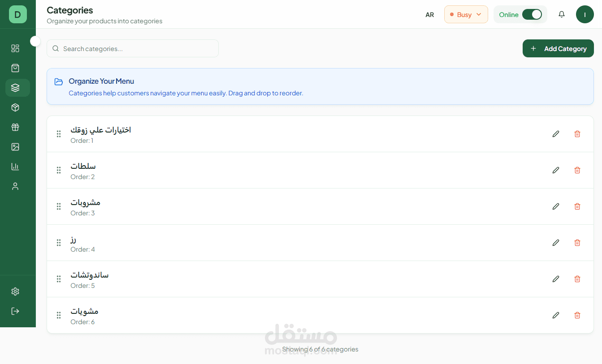Click the Organize Your Menu heading

tap(101, 81)
